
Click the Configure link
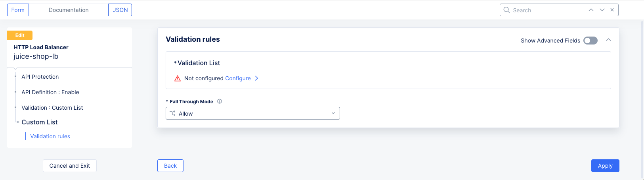point(238,78)
